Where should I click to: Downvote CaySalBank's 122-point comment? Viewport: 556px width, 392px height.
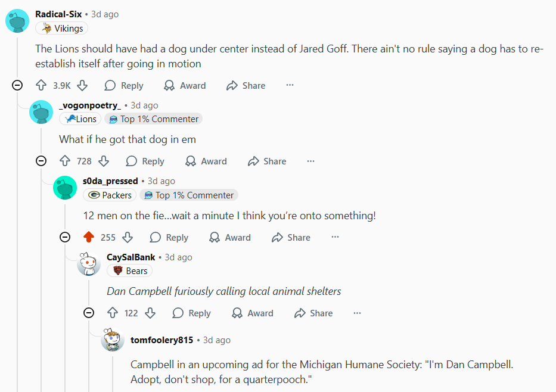pos(150,313)
